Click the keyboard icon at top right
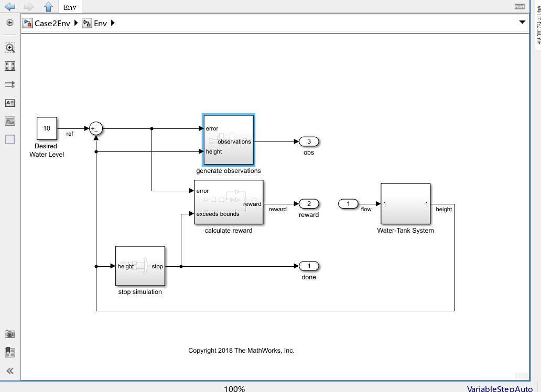Image resolution: width=541 pixels, height=392 pixels. pyautogui.click(x=520, y=7)
